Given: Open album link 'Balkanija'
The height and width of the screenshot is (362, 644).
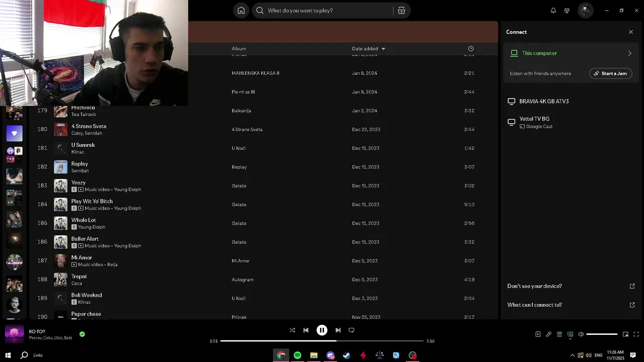Looking at the screenshot, I should point(241,111).
